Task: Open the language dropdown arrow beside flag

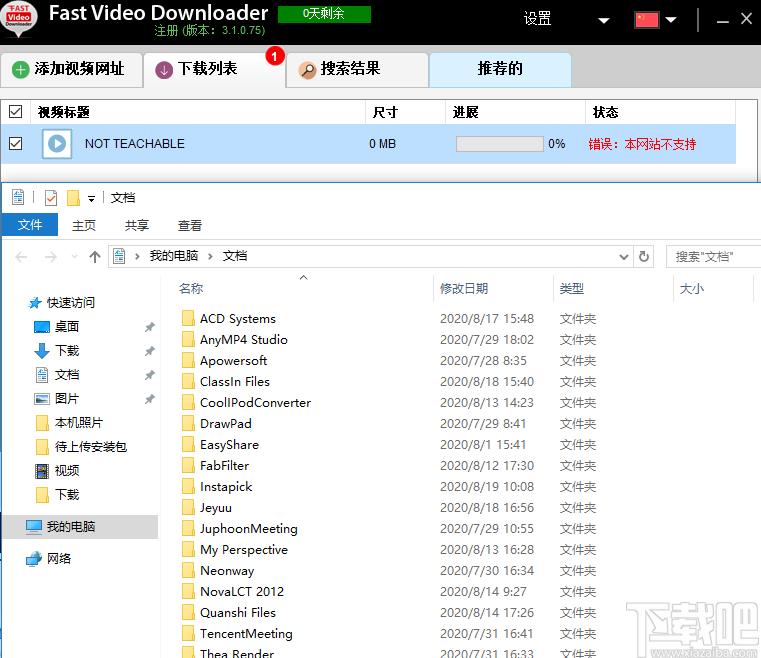Action: tap(671, 20)
